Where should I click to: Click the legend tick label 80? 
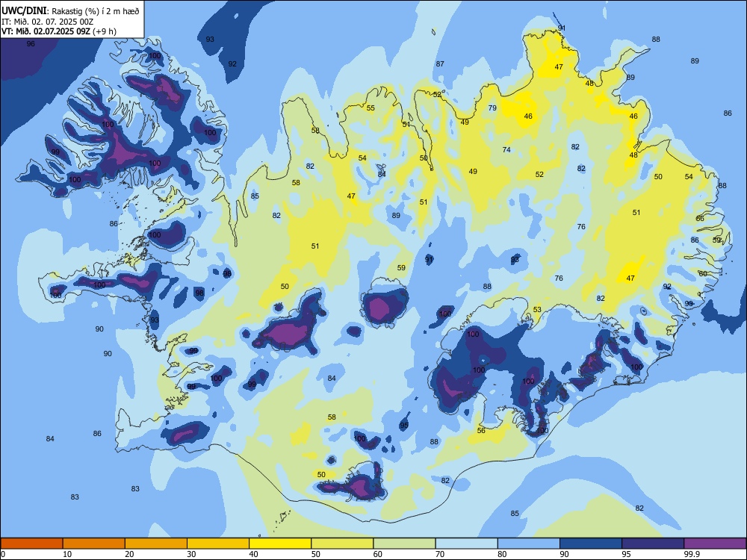pos(502,554)
